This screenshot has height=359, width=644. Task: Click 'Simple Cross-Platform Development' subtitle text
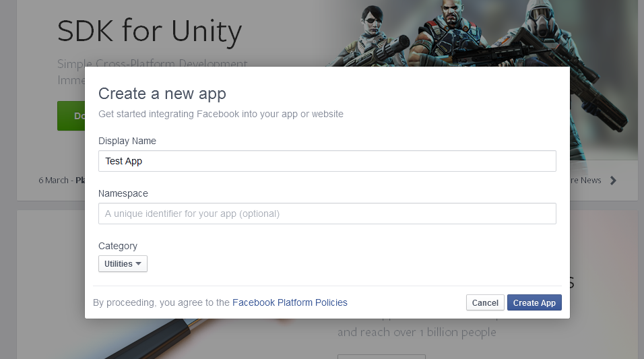(x=153, y=65)
